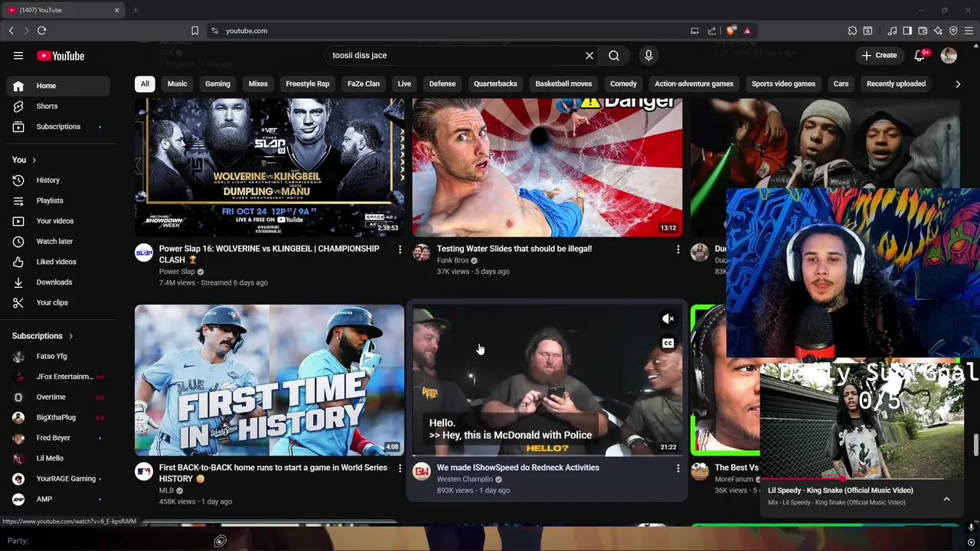Open the Westen Champlin channel link
This screenshot has width=980, height=551.
click(464, 479)
